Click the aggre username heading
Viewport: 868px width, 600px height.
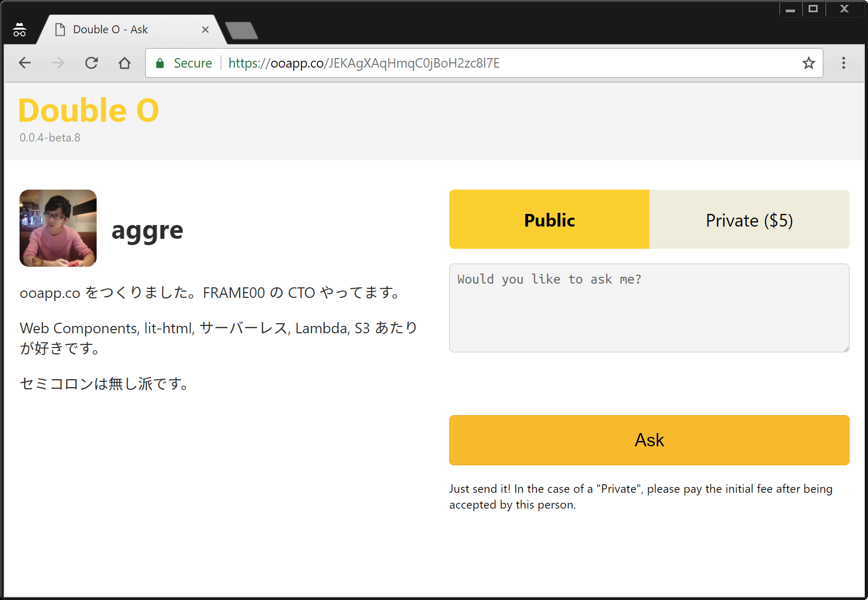point(147,230)
